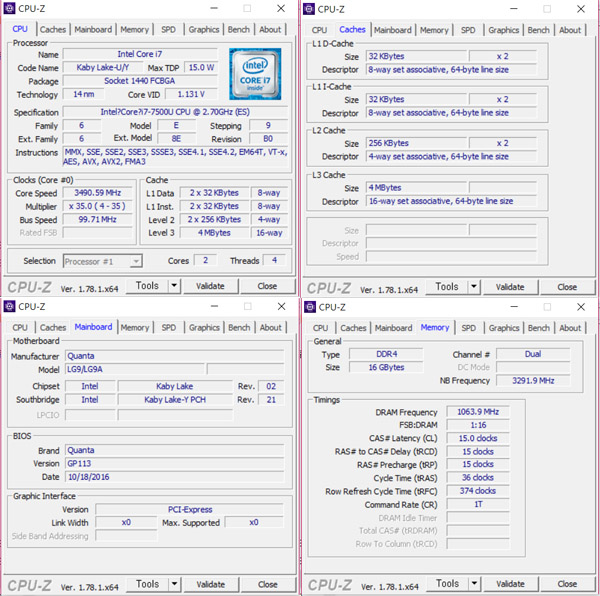This screenshot has height=596, width=600.
Task: Click Close button in the Memory window
Action: click(x=567, y=583)
